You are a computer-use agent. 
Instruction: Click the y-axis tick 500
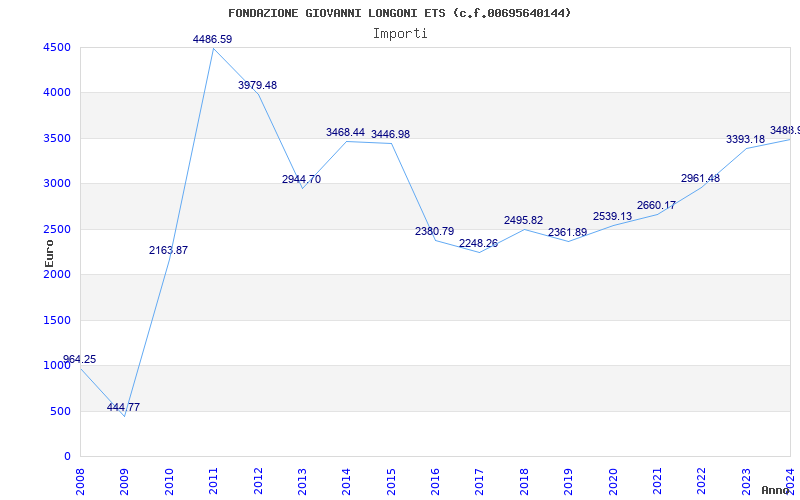click(x=60, y=412)
